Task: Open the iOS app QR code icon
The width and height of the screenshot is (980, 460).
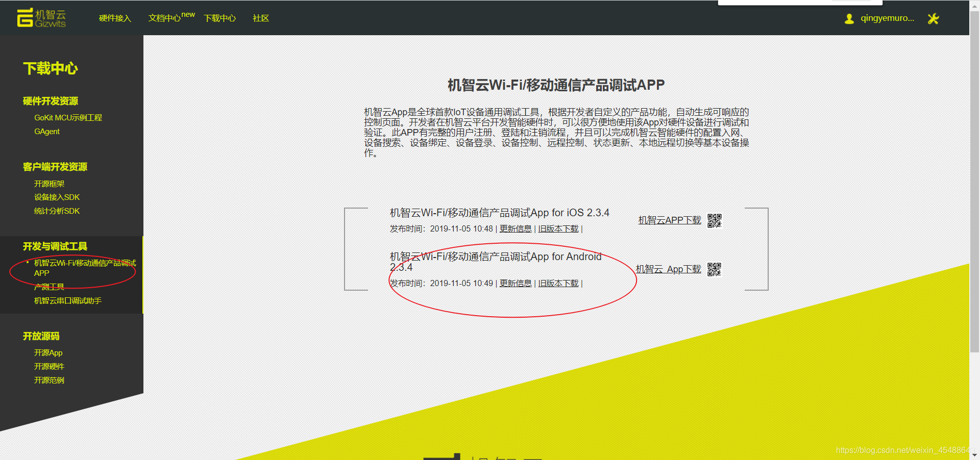Action: (715, 221)
